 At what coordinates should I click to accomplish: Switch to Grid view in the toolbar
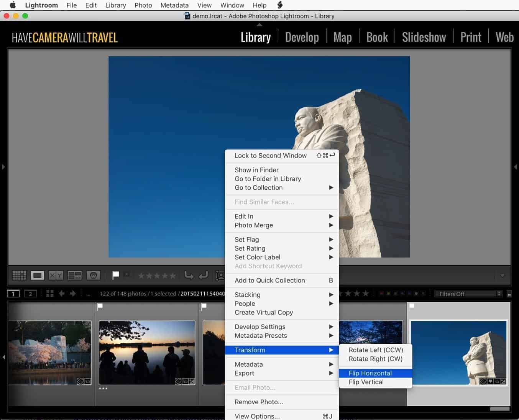pos(19,275)
